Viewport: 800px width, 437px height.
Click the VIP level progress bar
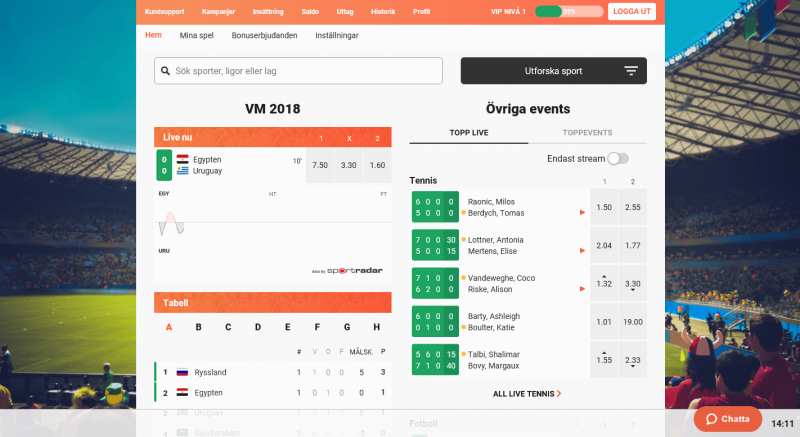(x=569, y=11)
